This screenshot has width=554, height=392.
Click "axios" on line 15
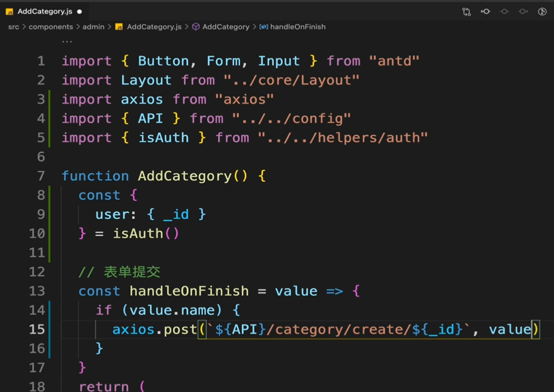click(x=134, y=330)
